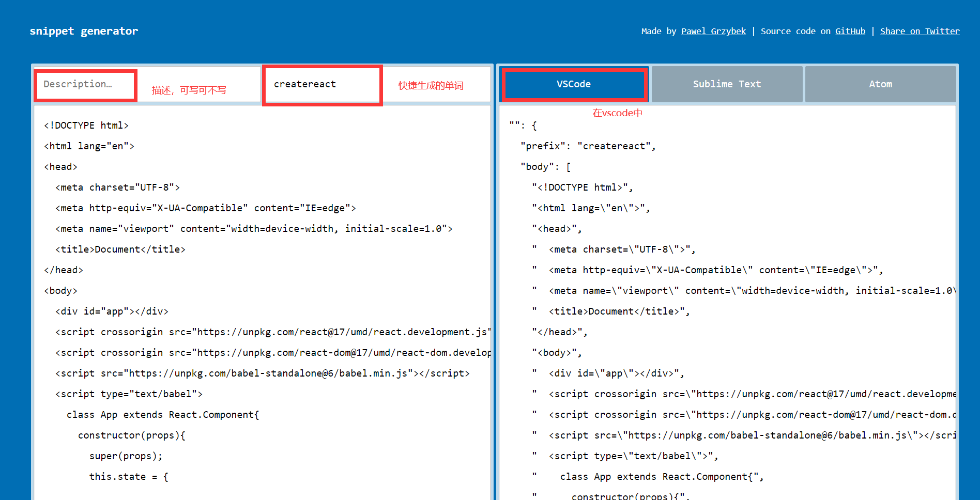Click the "prefix": "createreact" line in output

pyautogui.click(x=588, y=146)
